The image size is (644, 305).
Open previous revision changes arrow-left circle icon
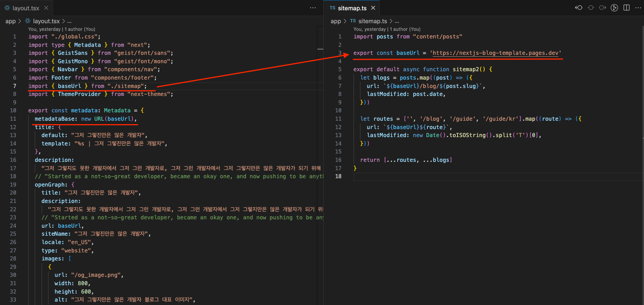[x=579, y=8]
